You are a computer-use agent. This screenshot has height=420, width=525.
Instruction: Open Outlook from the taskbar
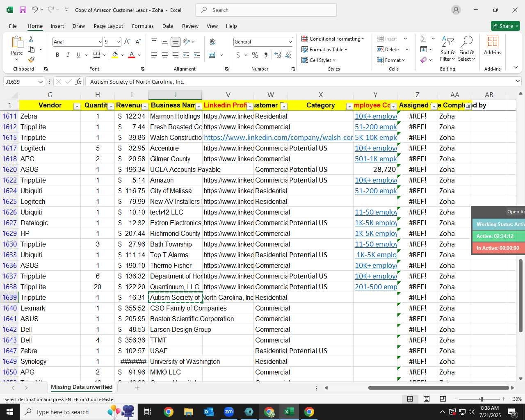point(209,412)
